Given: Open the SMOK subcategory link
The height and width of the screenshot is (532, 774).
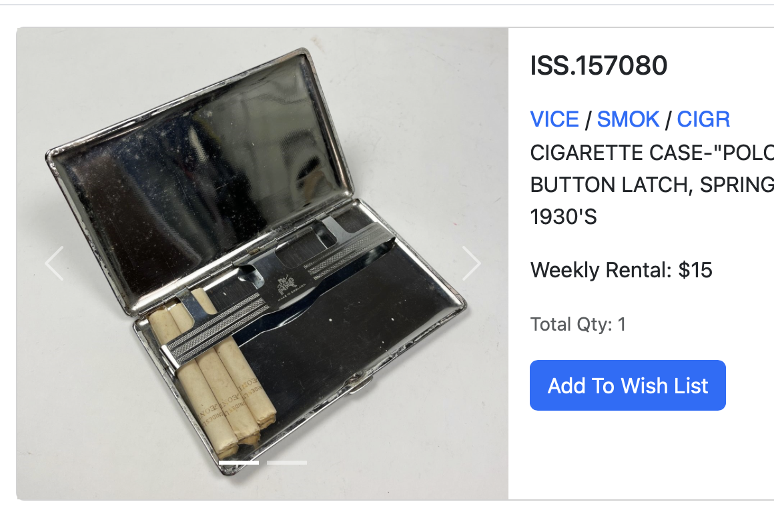Looking at the screenshot, I should [628, 119].
